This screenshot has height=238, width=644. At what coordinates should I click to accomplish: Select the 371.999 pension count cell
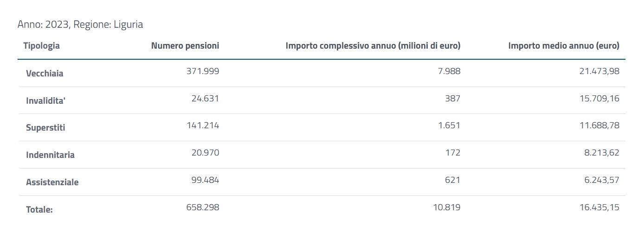pos(202,71)
